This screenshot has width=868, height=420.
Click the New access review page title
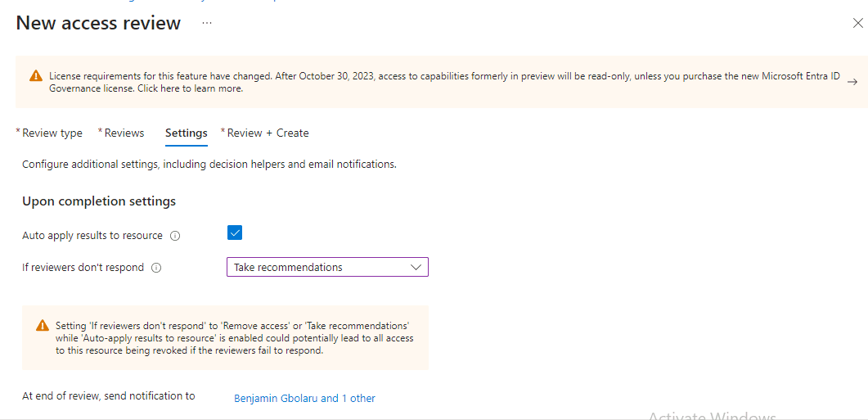[x=98, y=23]
